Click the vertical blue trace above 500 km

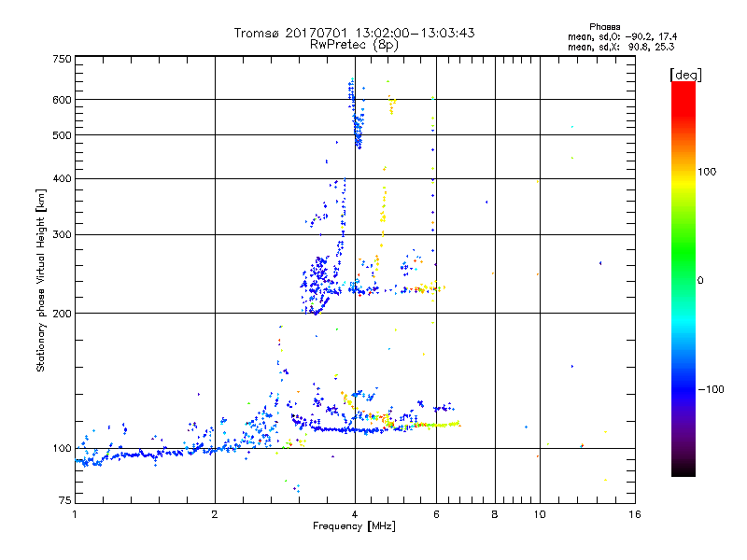355,114
